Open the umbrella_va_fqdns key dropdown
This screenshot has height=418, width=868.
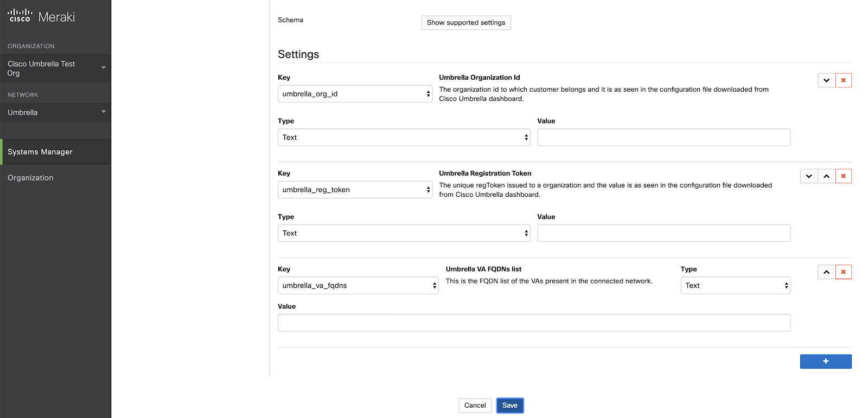point(358,286)
